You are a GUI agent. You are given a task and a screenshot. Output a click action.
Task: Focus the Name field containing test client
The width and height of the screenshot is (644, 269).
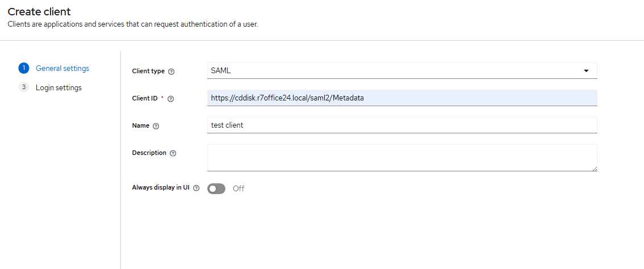[398, 125]
